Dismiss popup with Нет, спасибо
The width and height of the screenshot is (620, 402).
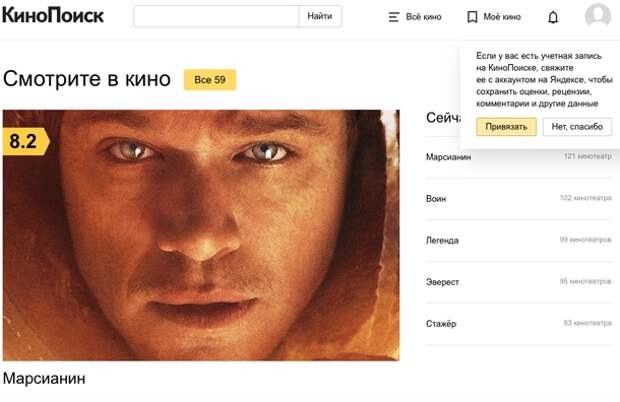tap(577, 126)
